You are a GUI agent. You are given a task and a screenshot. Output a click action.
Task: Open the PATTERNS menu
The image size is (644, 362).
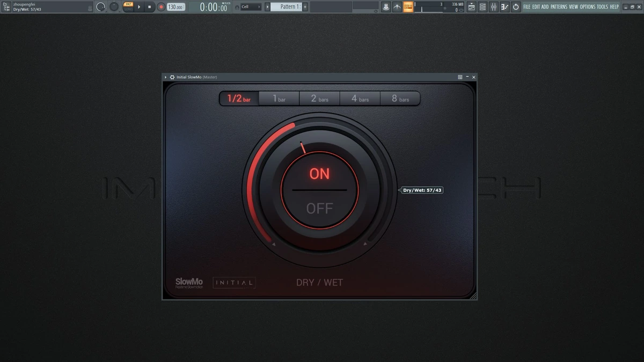[559, 7]
